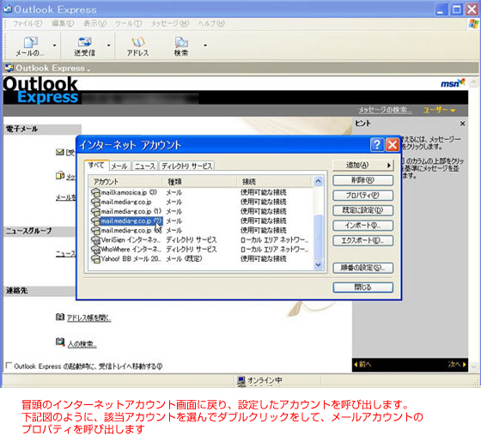Click the オンライン中 status bar icon

(241, 380)
